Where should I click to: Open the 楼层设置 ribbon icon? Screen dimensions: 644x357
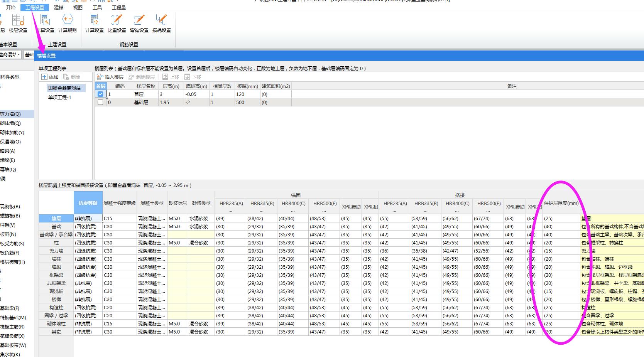point(18,23)
